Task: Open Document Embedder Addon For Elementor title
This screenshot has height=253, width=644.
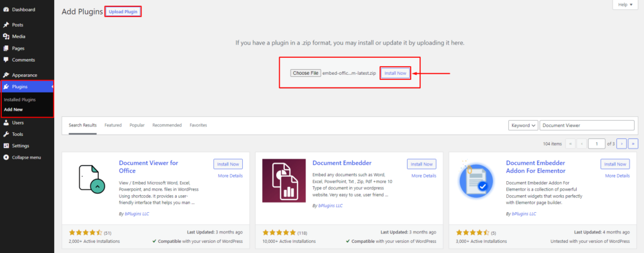Action: [536, 167]
